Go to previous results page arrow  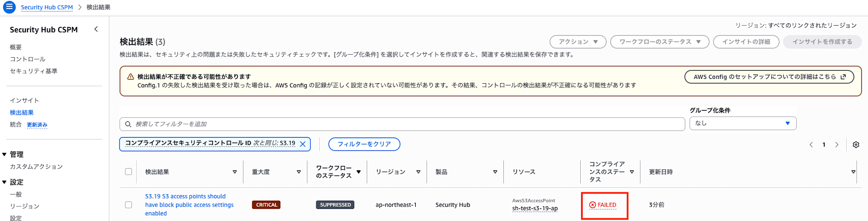pos(811,145)
